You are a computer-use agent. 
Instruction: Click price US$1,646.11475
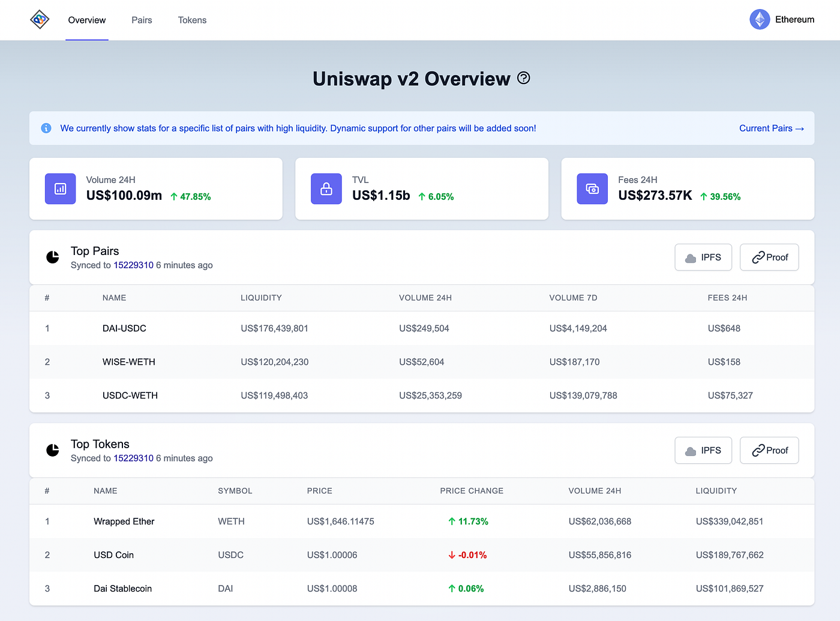pos(340,521)
